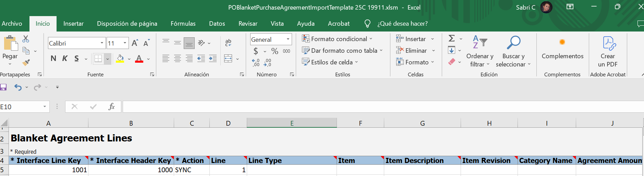Apply the yellow fill color swatch
The height and width of the screenshot is (176, 644).
tap(120, 59)
